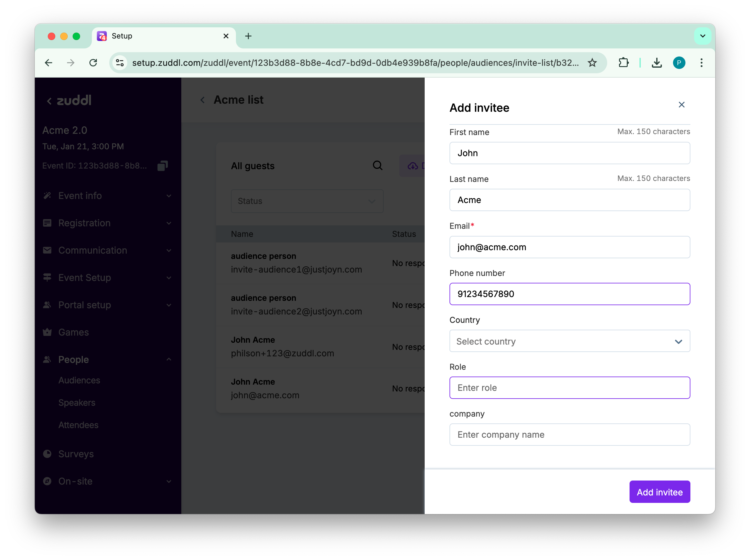
Task: Open Surveys in the sidebar
Action: tap(76, 454)
